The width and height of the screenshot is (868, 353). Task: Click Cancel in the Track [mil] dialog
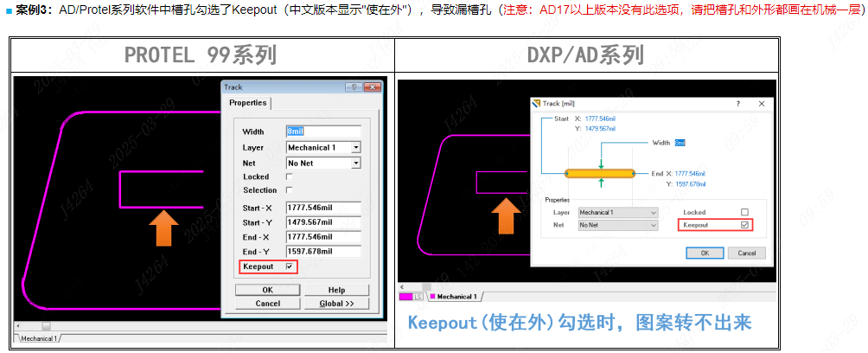(746, 253)
